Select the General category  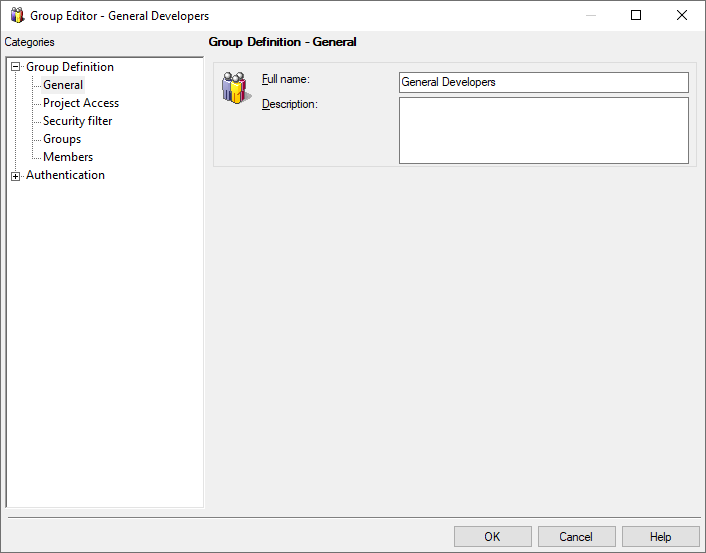pos(63,85)
